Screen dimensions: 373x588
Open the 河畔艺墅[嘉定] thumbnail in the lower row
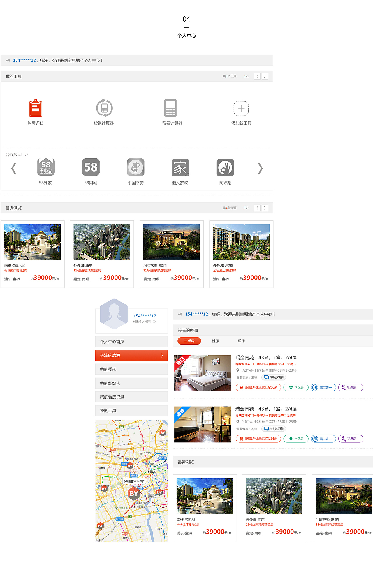[344, 496]
